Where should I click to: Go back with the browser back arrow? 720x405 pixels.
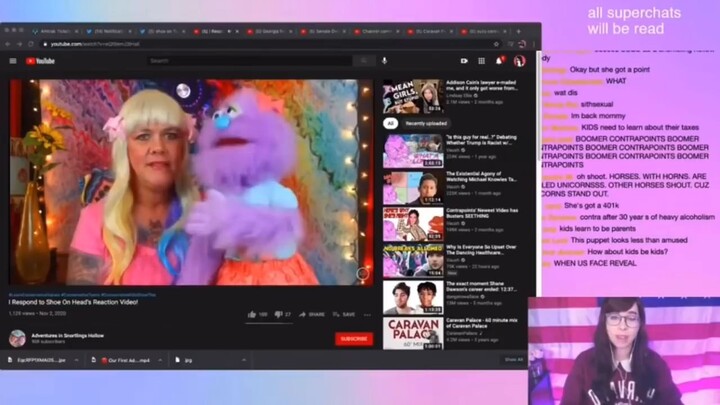click(x=8, y=44)
